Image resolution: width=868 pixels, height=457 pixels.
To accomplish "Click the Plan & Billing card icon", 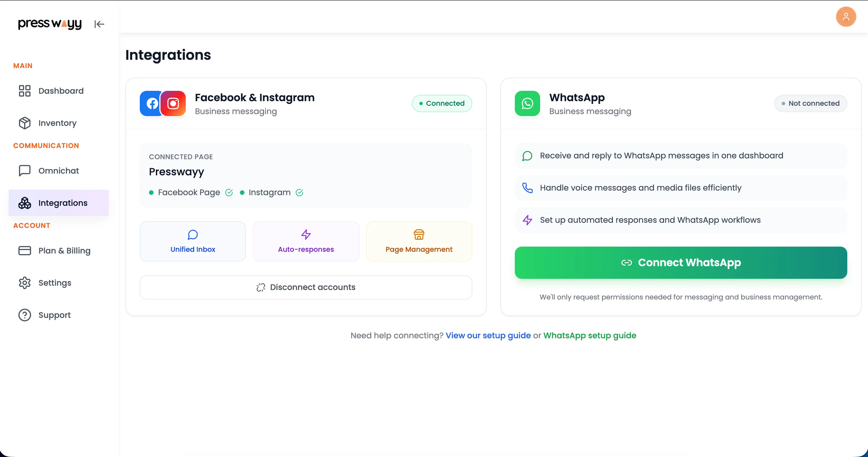I will point(25,251).
